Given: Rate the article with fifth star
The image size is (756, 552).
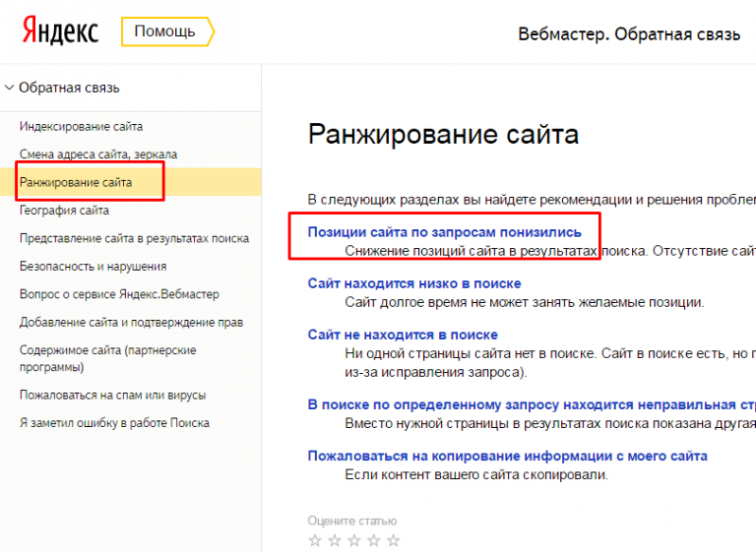Looking at the screenshot, I should pos(394,540).
